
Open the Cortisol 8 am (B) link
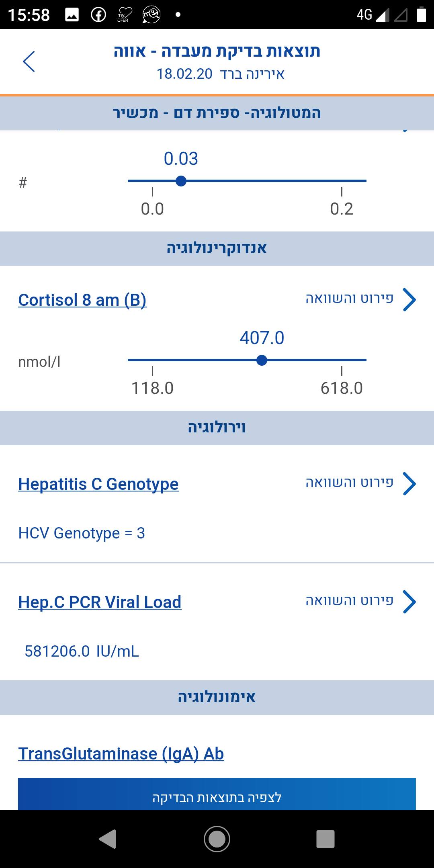coord(82,300)
